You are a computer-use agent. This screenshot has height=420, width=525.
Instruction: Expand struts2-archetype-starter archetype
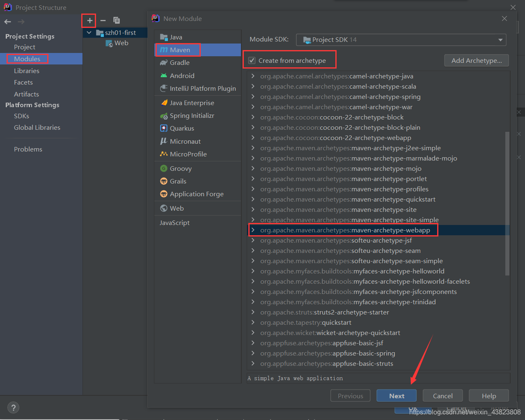pos(253,312)
